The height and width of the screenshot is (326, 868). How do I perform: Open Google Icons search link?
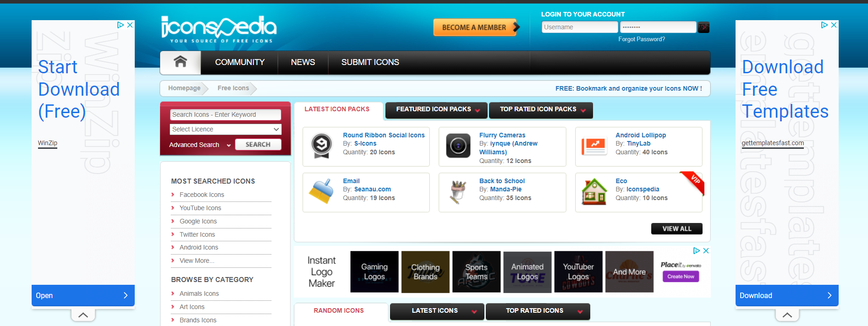click(x=198, y=221)
